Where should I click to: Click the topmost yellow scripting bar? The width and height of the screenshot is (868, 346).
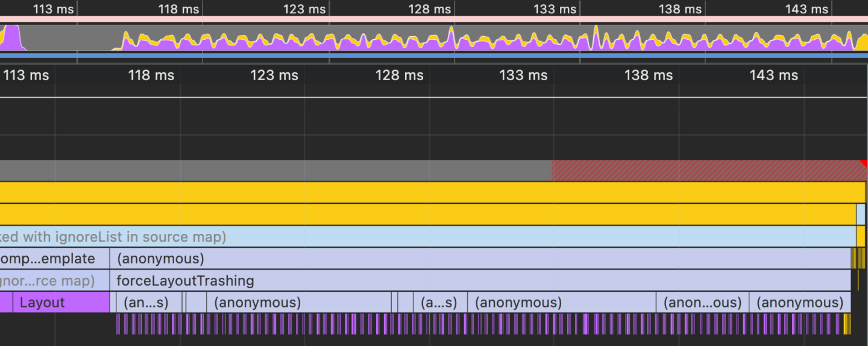pyautogui.click(x=432, y=192)
